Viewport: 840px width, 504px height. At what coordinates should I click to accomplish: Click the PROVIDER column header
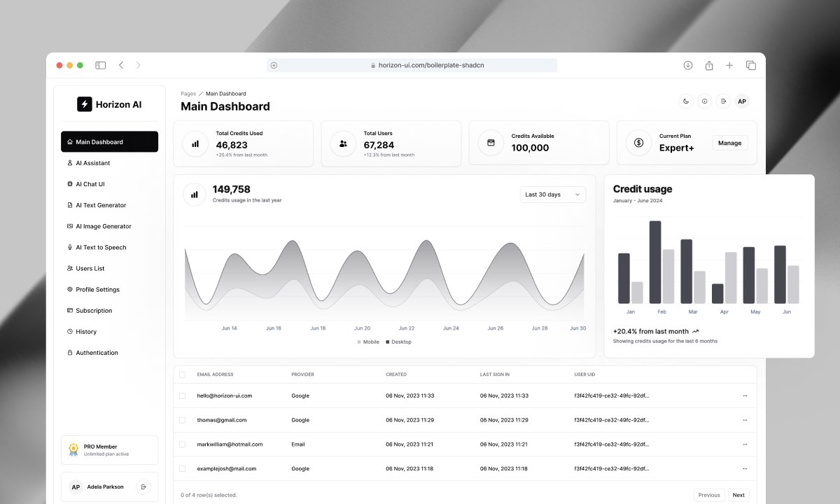pos(303,374)
